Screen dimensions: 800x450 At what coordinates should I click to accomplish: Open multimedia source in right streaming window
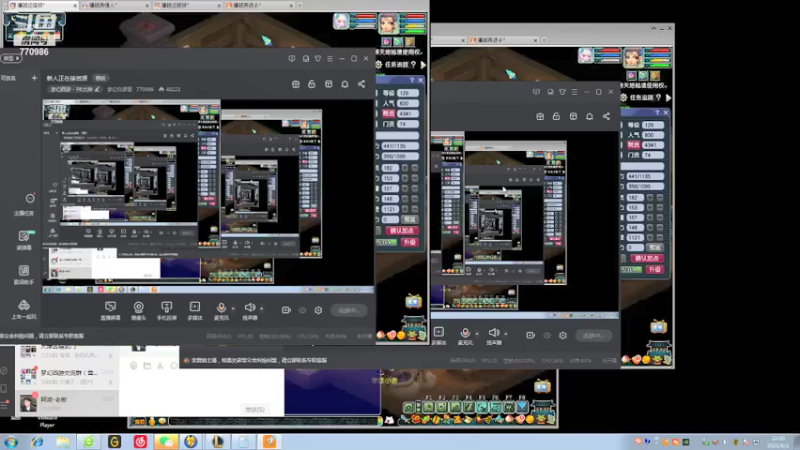439,335
